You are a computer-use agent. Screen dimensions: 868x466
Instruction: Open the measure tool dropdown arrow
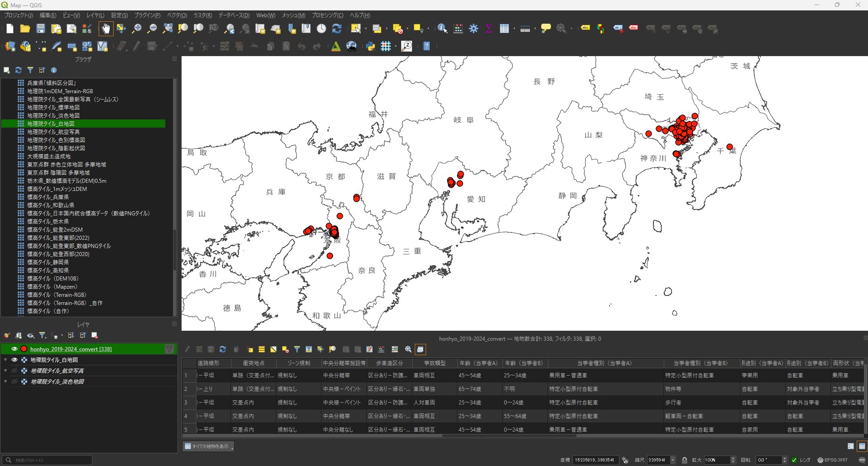point(535,29)
